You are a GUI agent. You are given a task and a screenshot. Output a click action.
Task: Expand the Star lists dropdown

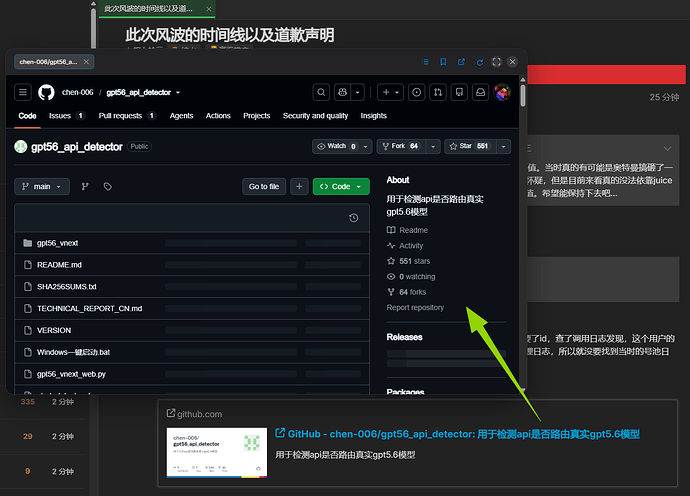[503, 147]
